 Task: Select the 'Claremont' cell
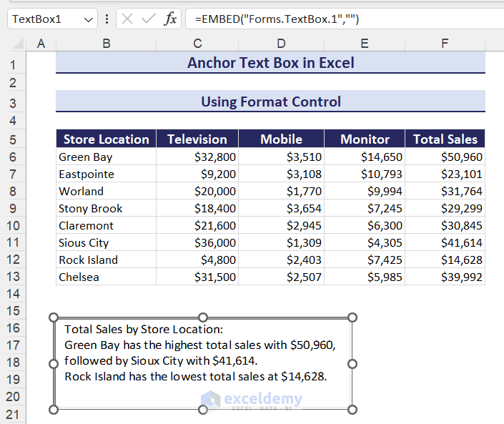pos(106,225)
